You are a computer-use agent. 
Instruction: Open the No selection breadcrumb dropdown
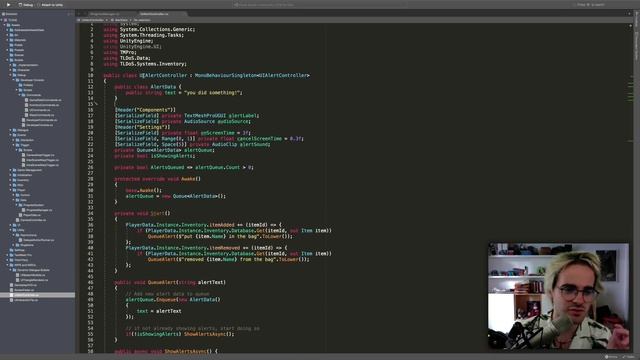(x=142, y=20)
